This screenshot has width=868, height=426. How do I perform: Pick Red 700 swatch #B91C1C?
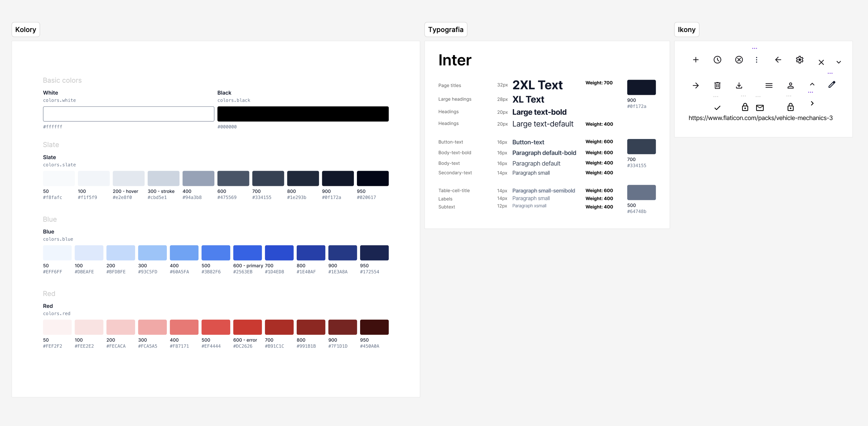[279, 327]
